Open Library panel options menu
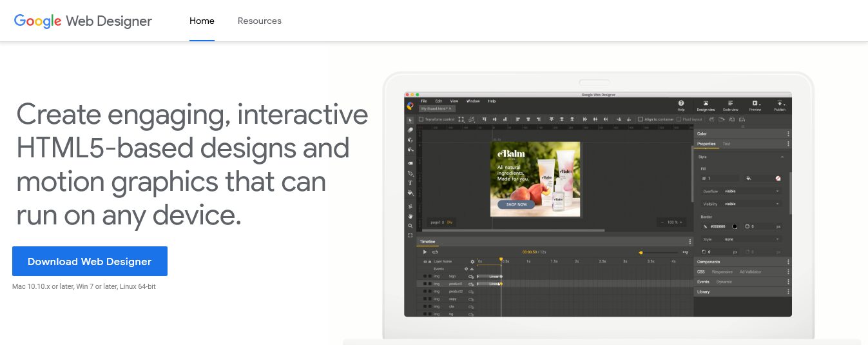 pos(788,291)
